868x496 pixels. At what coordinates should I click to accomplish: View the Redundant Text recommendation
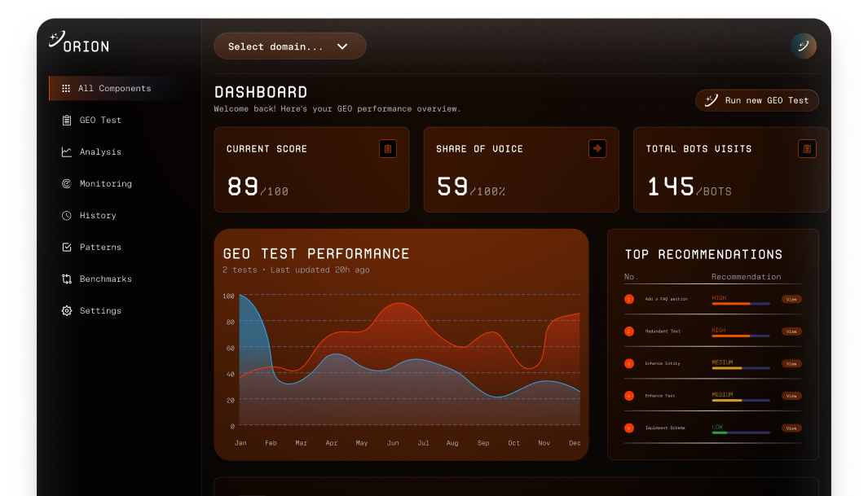click(x=791, y=331)
